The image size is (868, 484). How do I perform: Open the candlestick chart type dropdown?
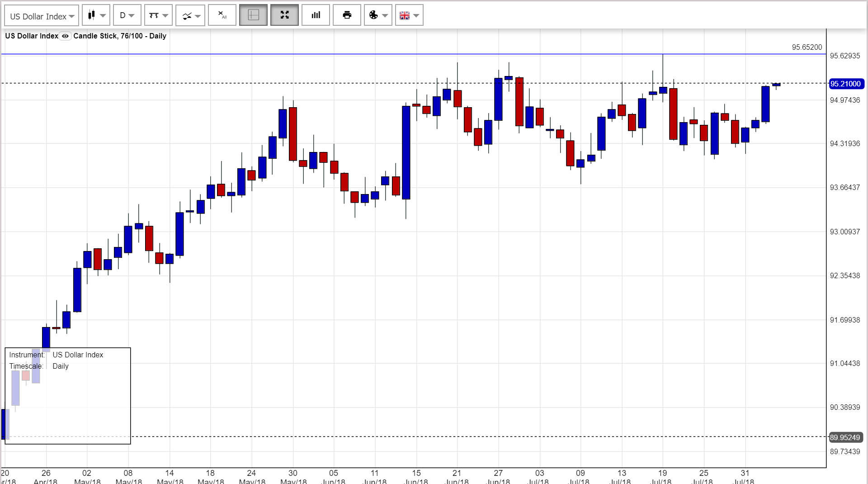coord(96,16)
